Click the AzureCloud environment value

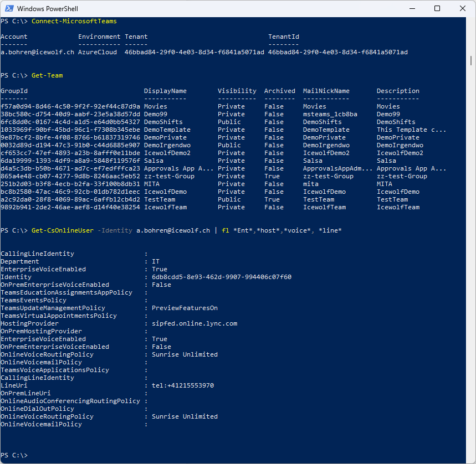pyautogui.click(x=98, y=52)
